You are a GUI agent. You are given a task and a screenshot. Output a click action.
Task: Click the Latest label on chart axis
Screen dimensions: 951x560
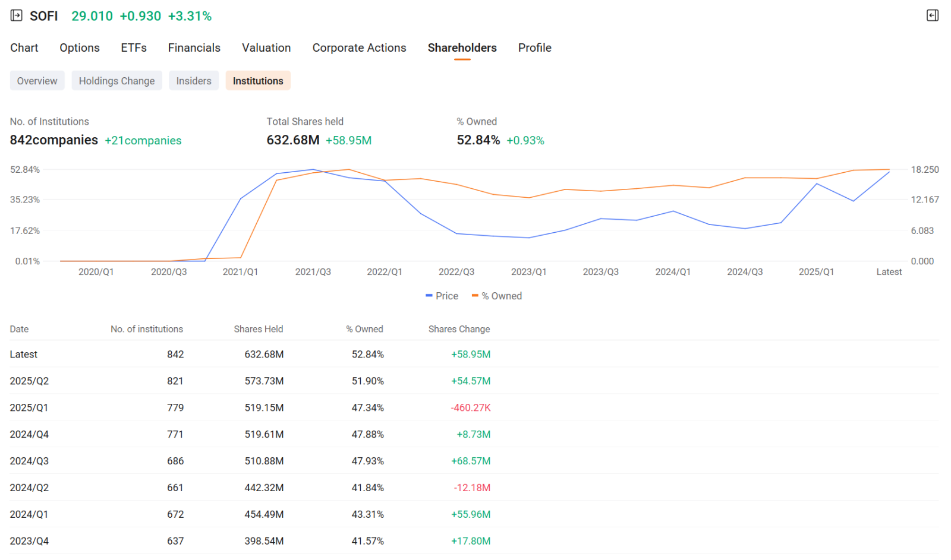coord(889,272)
